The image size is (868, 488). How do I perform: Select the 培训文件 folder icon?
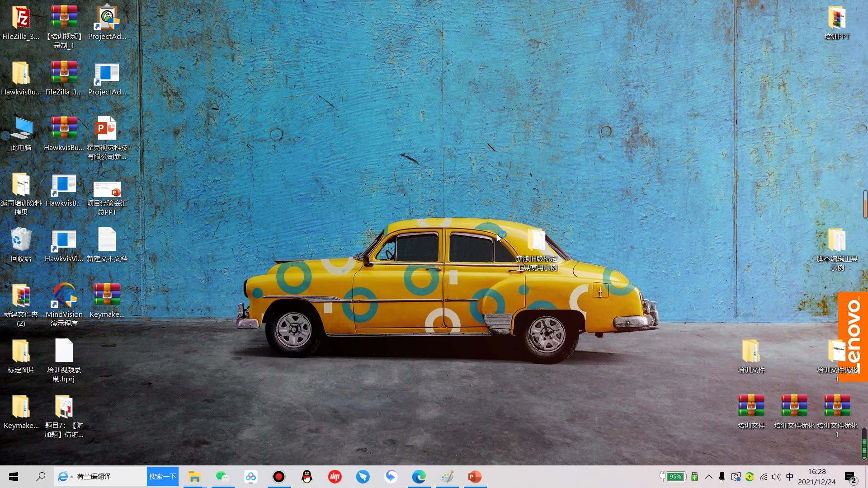751,352
